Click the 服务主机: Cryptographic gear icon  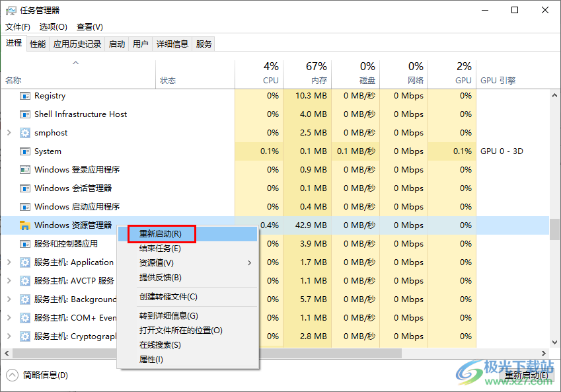coord(24,336)
